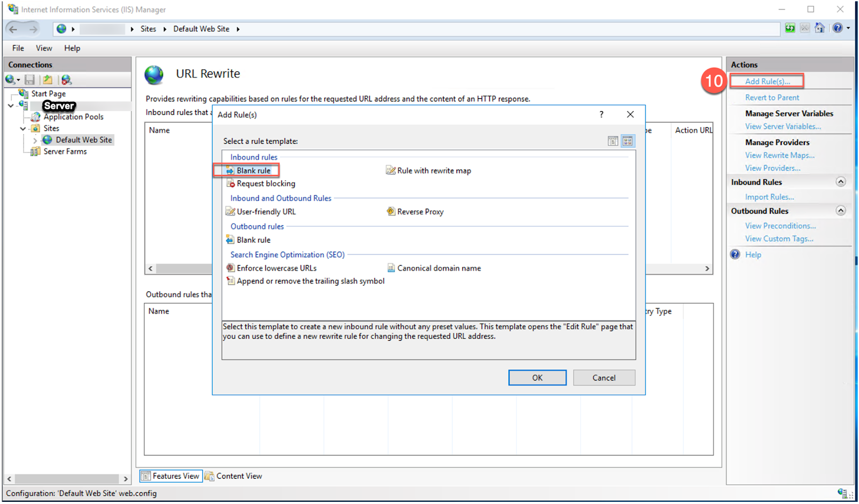Click OK in Add Rule(s) dialog

pos(537,377)
